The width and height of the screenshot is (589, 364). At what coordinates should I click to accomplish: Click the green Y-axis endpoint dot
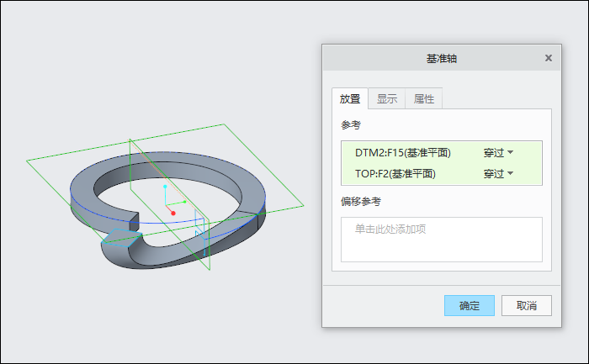185,202
